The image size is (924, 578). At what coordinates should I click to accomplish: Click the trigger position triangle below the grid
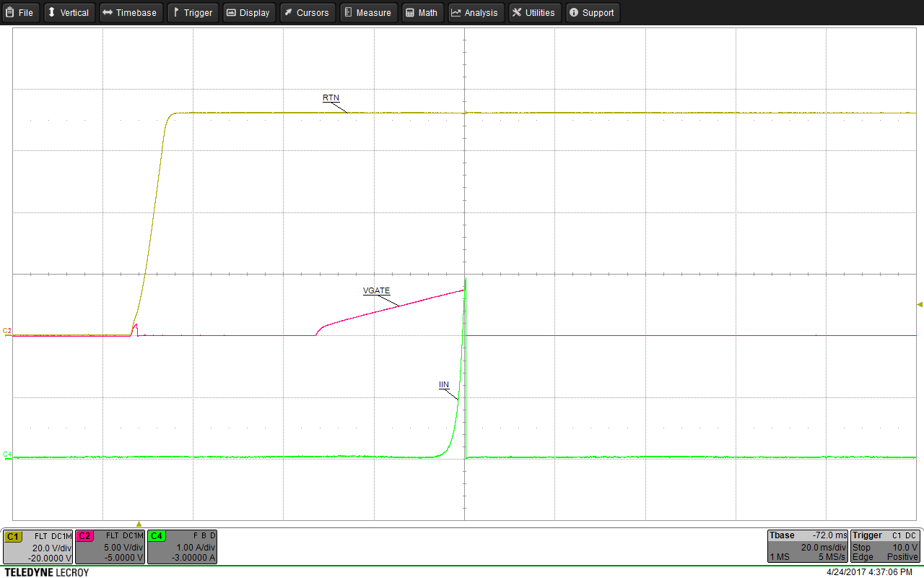coord(139,522)
